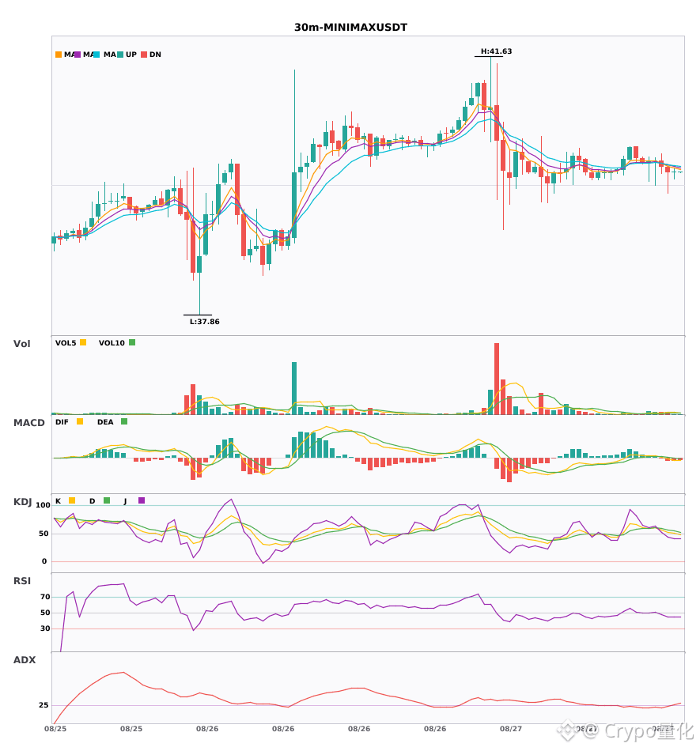Click the RSI axis value 70

click(45, 597)
